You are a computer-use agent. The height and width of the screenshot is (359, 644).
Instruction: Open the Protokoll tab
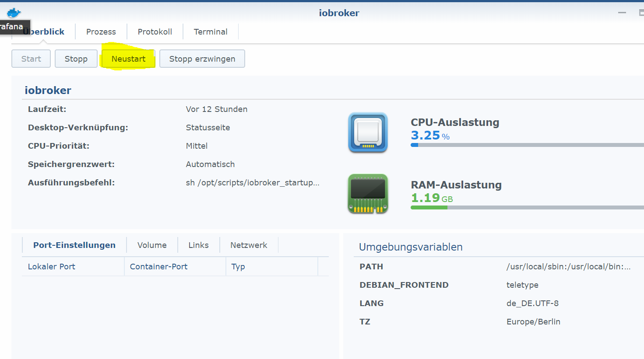tap(155, 32)
